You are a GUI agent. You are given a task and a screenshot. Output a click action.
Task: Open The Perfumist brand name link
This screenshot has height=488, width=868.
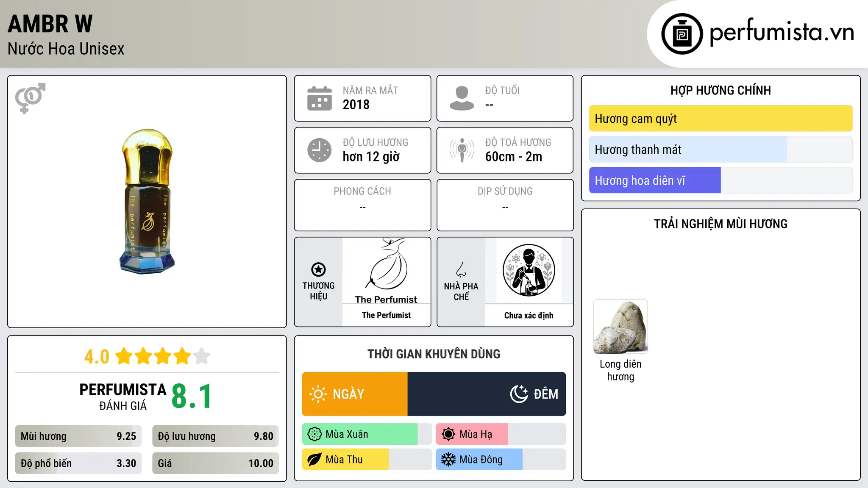pos(386,315)
